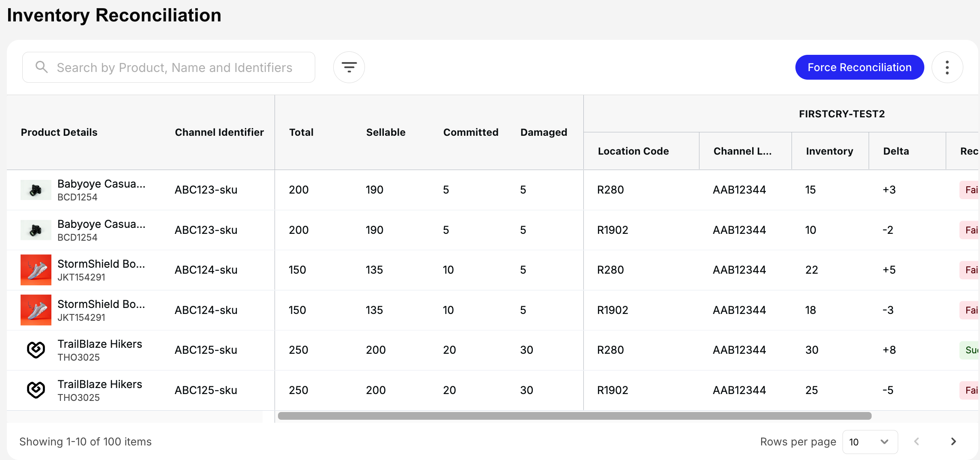Click the Location Code column header
980x460 pixels.
click(633, 151)
